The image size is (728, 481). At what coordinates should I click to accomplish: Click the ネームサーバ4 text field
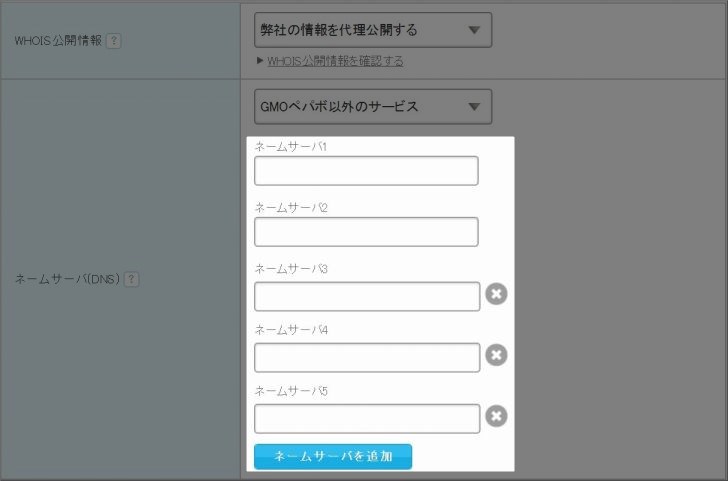click(x=367, y=357)
